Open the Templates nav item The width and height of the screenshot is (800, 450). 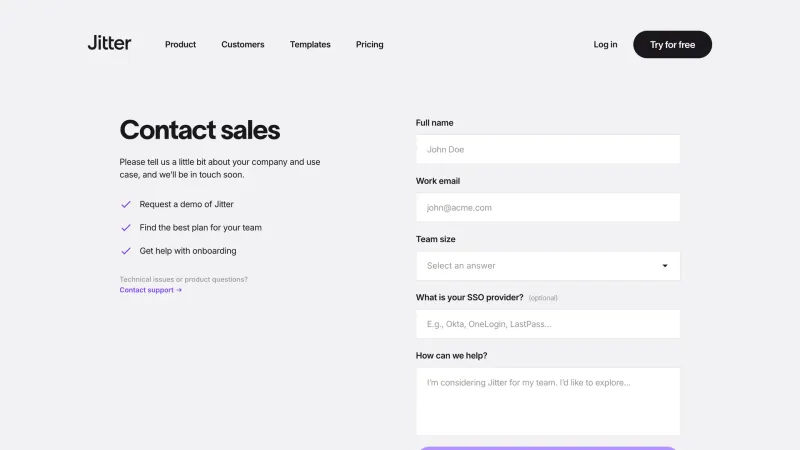tap(310, 44)
